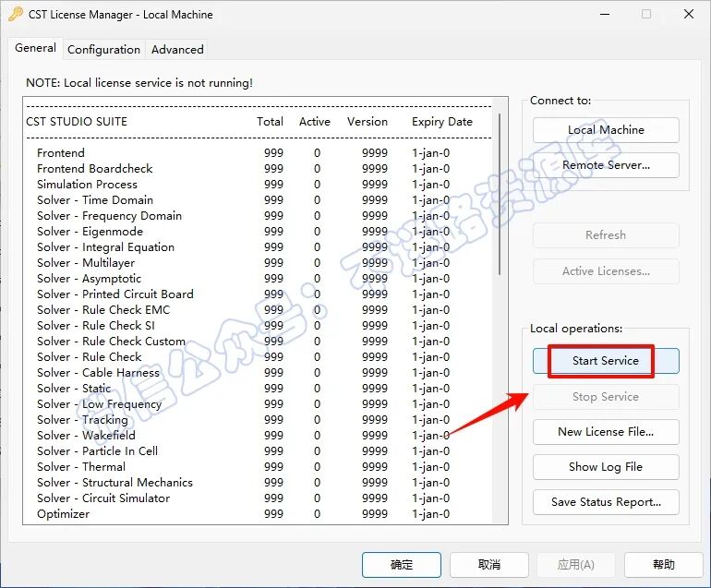Click the Simulation Process entry

(259, 184)
